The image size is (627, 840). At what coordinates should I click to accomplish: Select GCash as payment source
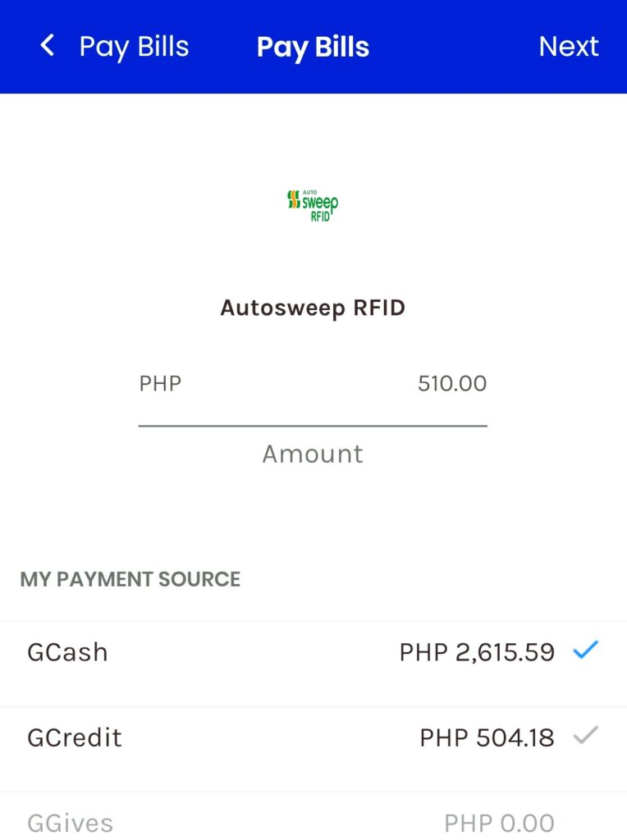(68, 653)
